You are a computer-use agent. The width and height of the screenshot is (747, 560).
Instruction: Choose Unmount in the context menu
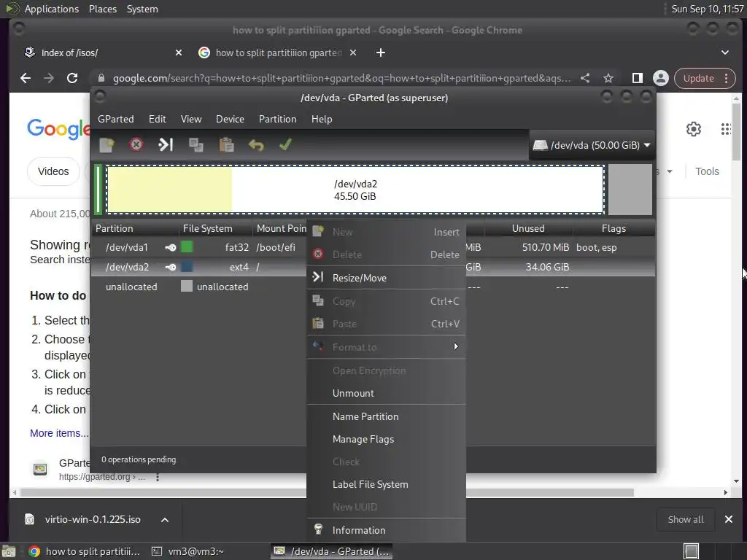[386, 393]
